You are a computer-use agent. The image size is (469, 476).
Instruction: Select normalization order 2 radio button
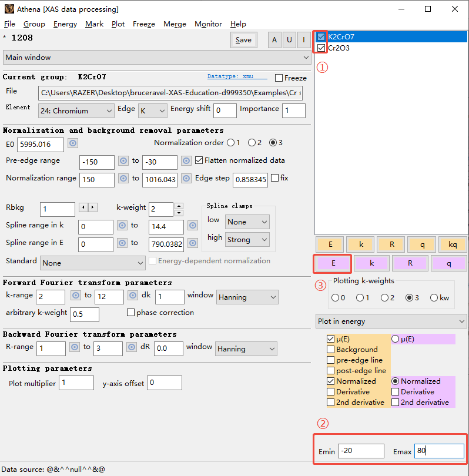point(252,142)
